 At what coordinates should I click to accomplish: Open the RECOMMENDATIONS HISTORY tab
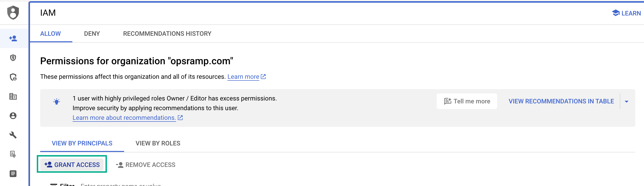(x=167, y=33)
